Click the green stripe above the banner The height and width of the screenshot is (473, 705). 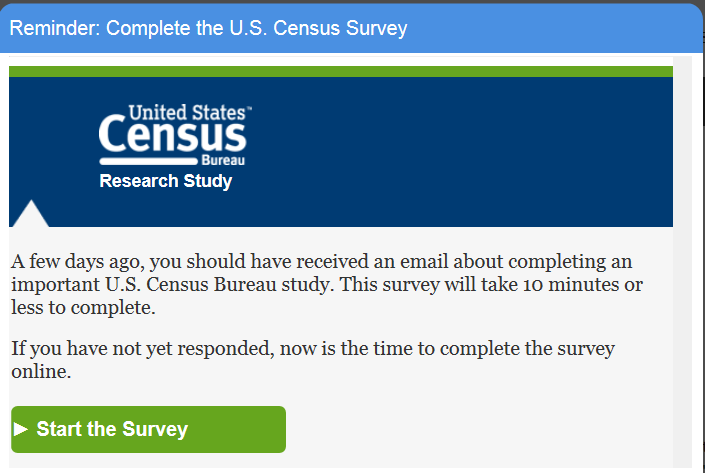(x=340, y=71)
